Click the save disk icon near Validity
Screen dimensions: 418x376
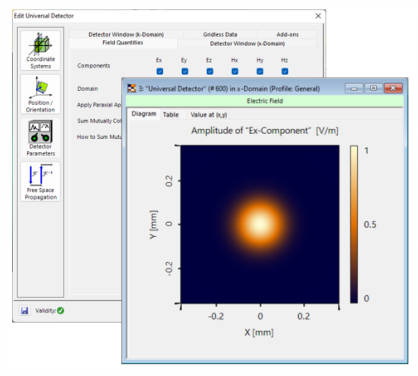click(x=24, y=310)
